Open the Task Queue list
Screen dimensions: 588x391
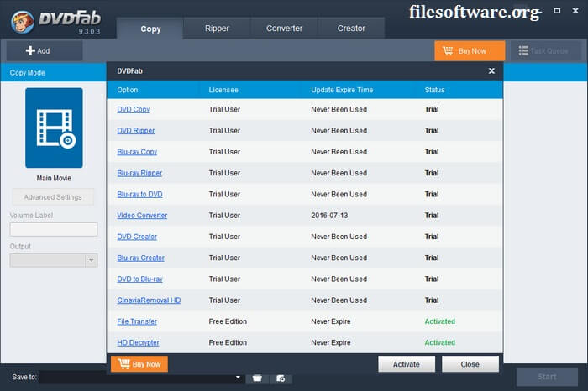point(545,51)
